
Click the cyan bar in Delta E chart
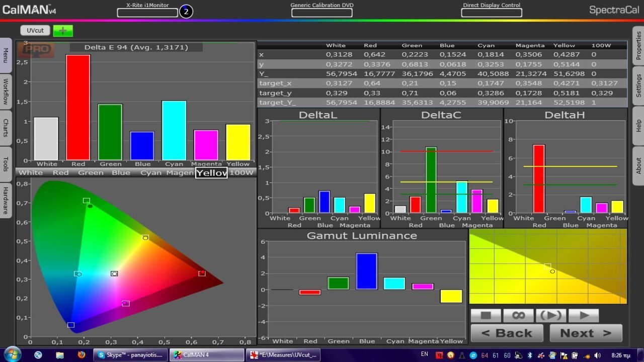click(x=174, y=130)
